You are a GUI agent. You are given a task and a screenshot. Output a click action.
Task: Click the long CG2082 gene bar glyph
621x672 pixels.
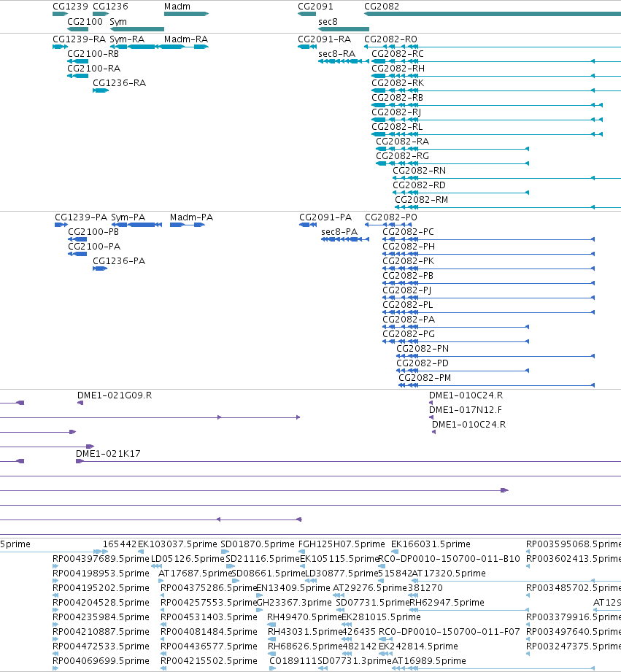click(493, 14)
